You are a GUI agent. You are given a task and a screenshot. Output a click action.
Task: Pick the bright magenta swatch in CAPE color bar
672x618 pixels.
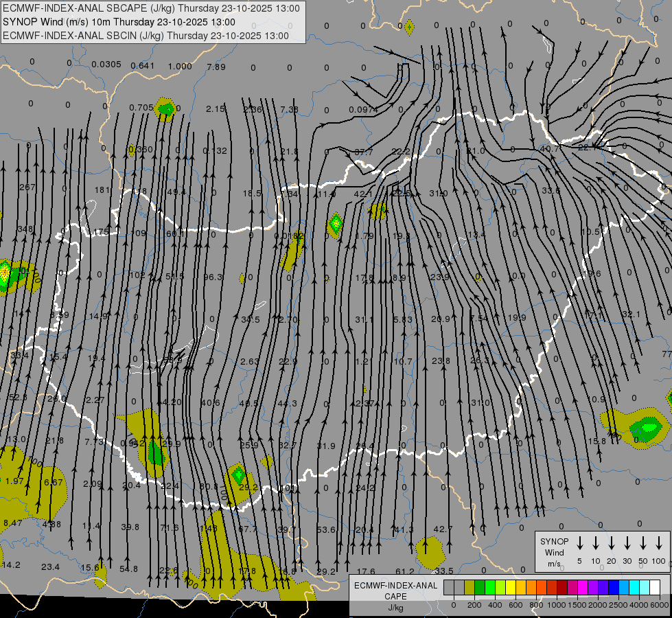click(583, 587)
